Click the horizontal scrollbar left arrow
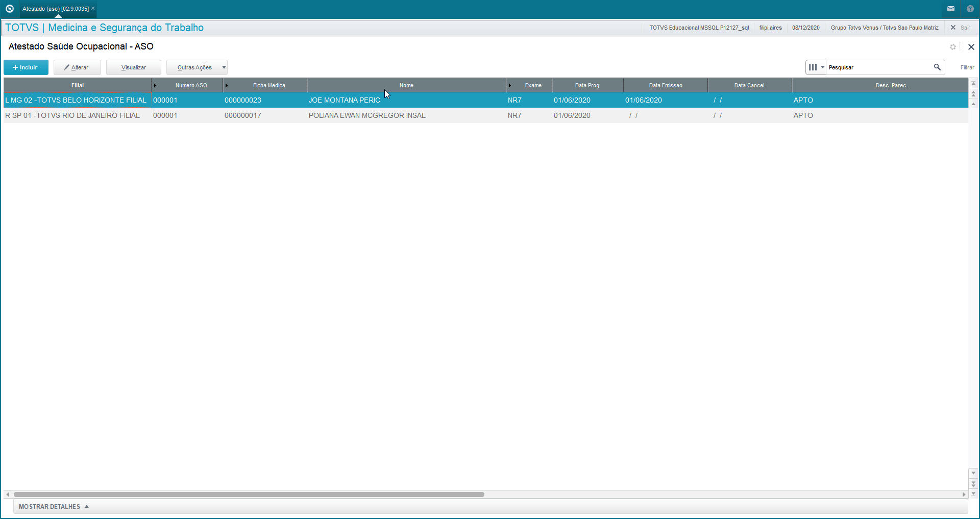Screen dimensions: 980x519 click(x=8, y=495)
